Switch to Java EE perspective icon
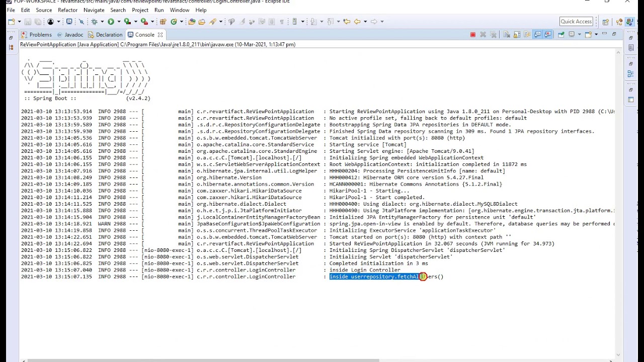644x362 pixels. (x=619, y=22)
